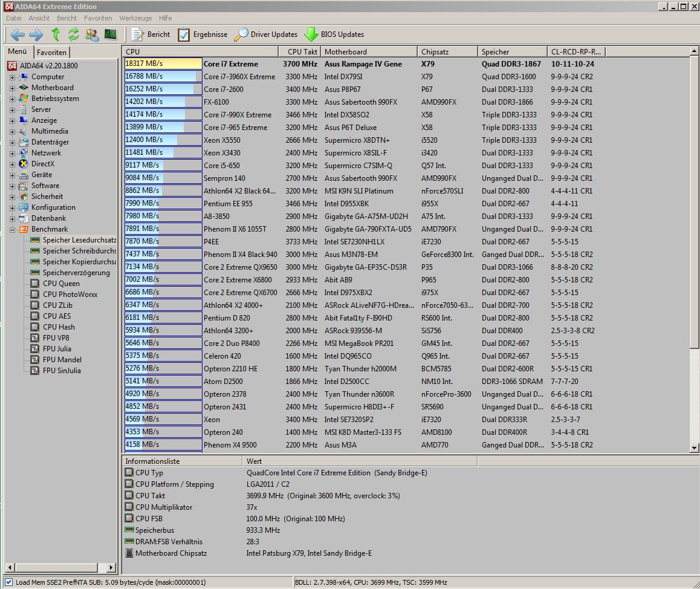
Task: Open the Bericht menu
Action: 66,18
